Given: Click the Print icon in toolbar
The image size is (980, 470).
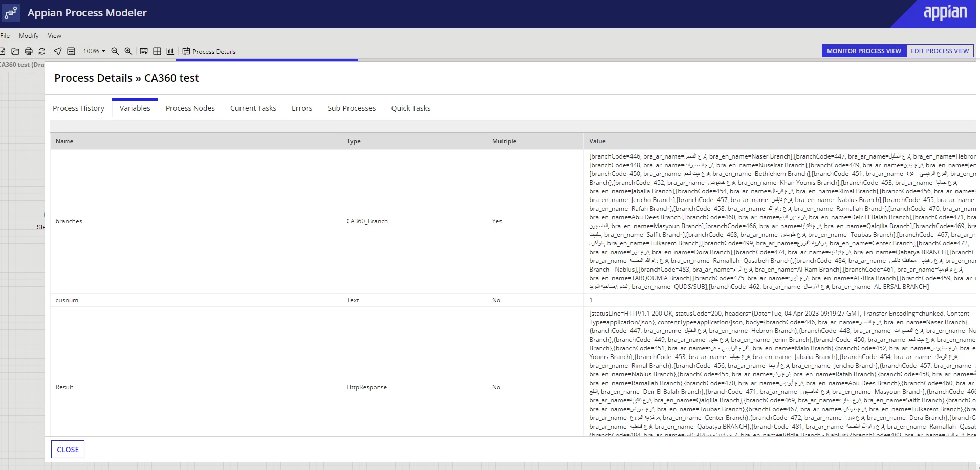Looking at the screenshot, I should tap(29, 51).
